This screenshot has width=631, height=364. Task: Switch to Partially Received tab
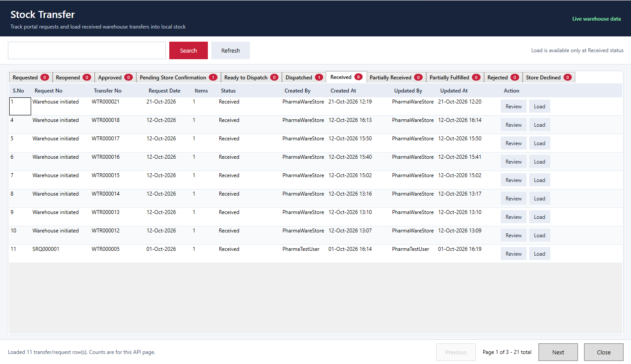(x=396, y=78)
